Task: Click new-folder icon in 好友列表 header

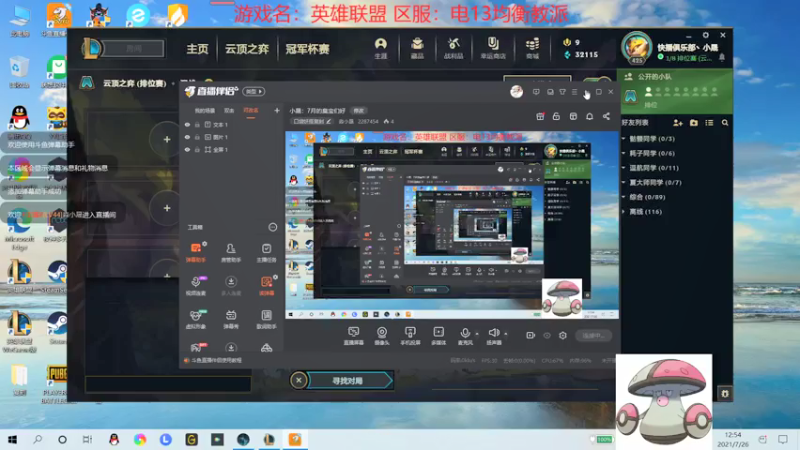Action: pyautogui.click(x=693, y=122)
